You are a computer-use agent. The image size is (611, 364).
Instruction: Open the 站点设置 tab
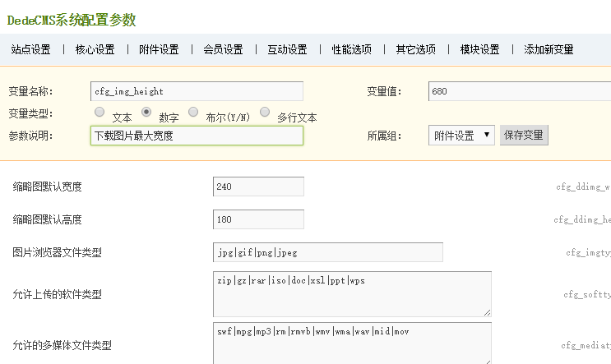(x=30, y=49)
